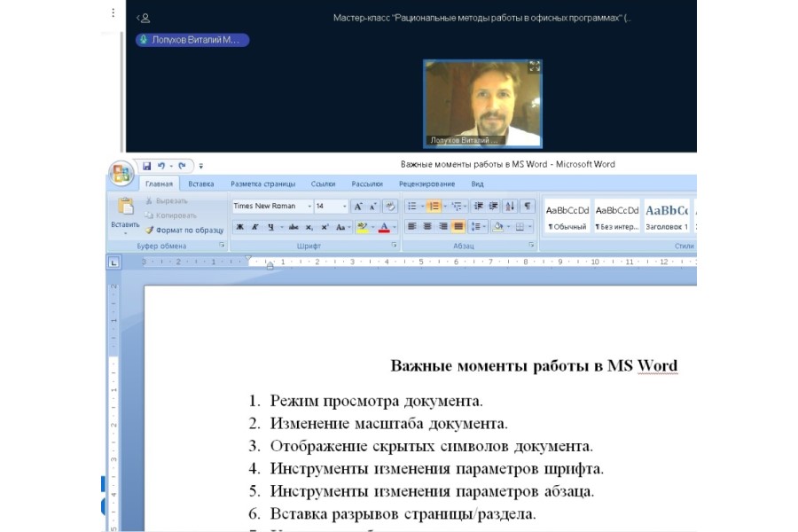The image size is (798, 532).
Task: Open the Times New Roman font dropdown
Action: 309,207
